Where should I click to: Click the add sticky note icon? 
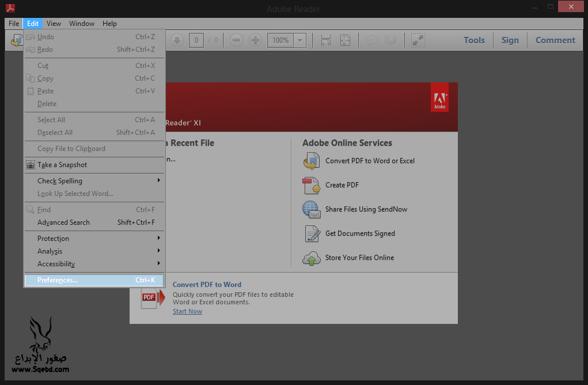coord(372,40)
